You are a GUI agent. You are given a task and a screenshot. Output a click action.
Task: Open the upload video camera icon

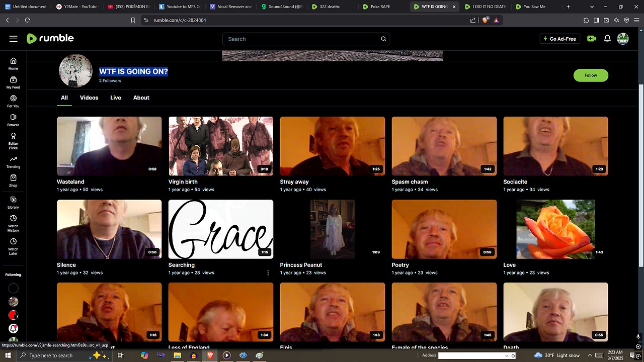(592, 39)
